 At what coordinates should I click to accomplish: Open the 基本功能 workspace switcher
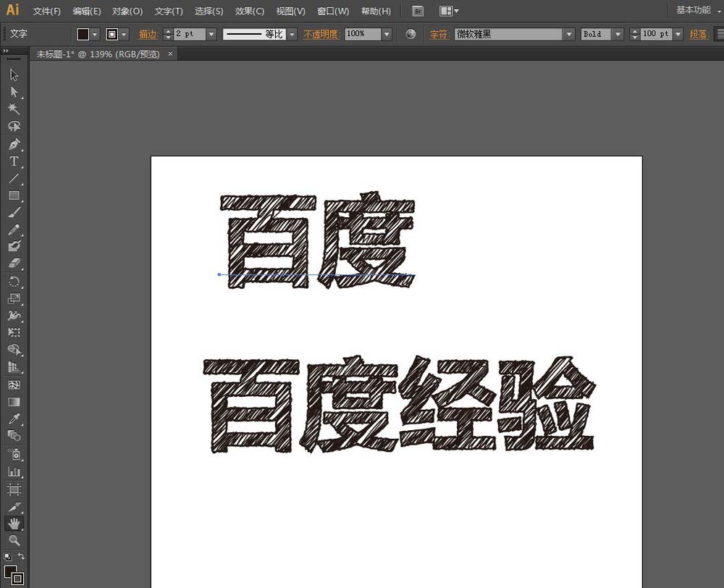[698, 10]
